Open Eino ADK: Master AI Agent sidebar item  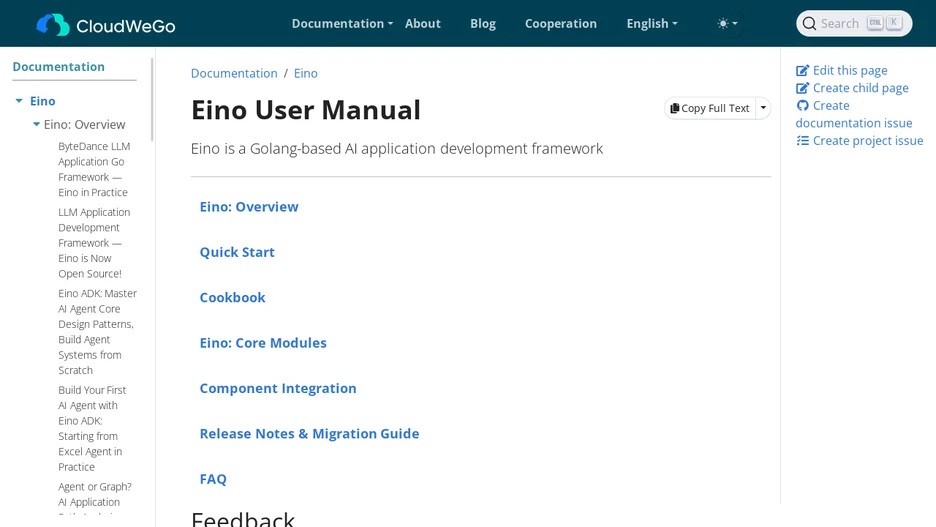pyautogui.click(x=97, y=332)
